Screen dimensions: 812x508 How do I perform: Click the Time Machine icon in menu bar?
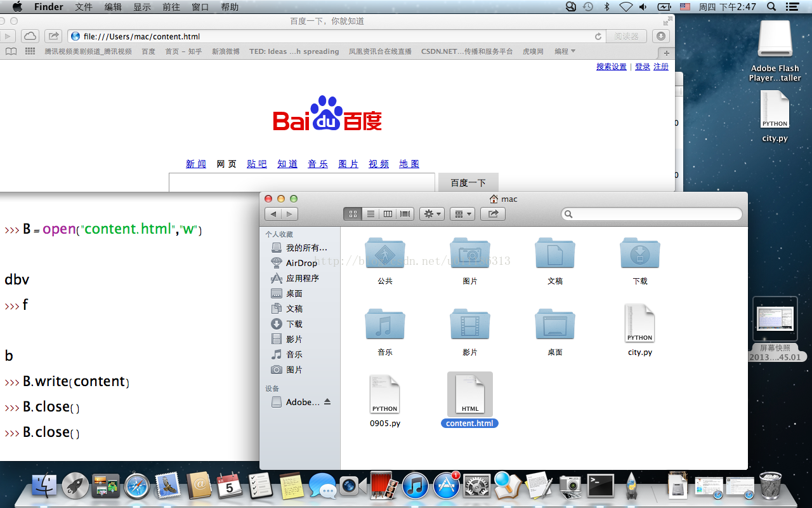click(x=588, y=7)
